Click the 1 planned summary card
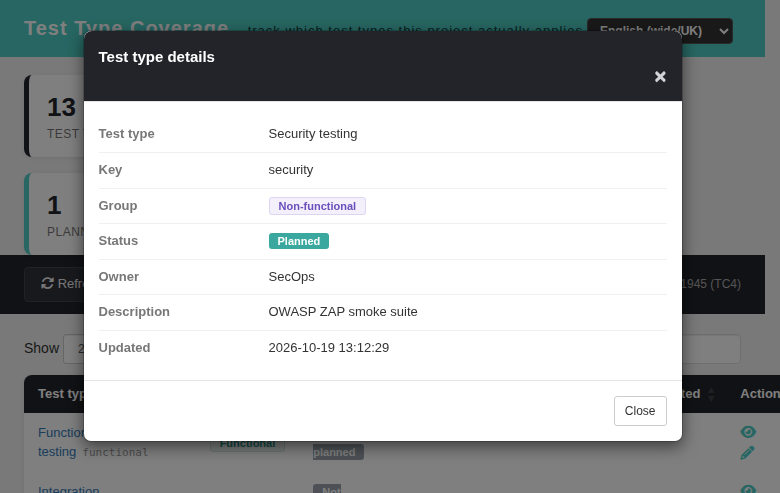The height and width of the screenshot is (493, 780). click(55, 214)
